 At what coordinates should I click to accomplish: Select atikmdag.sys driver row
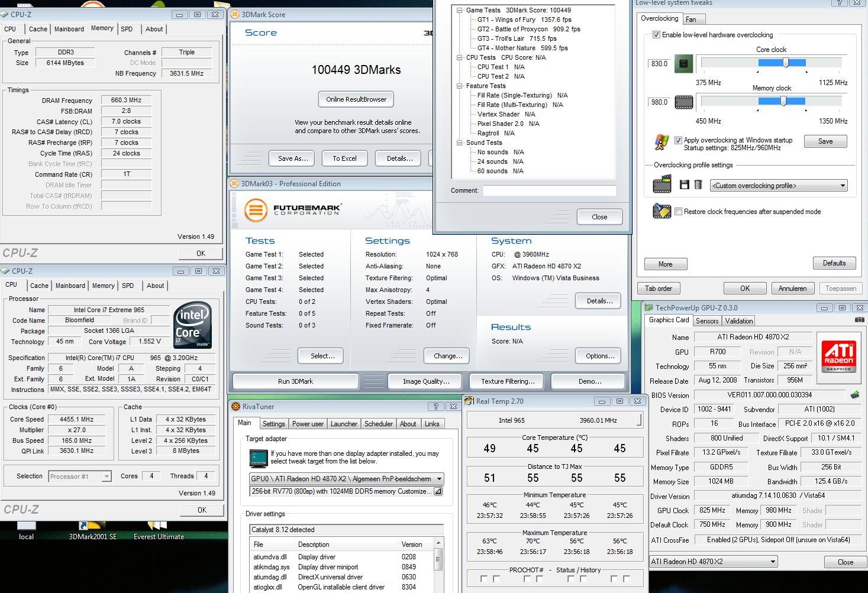[x=342, y=567]
